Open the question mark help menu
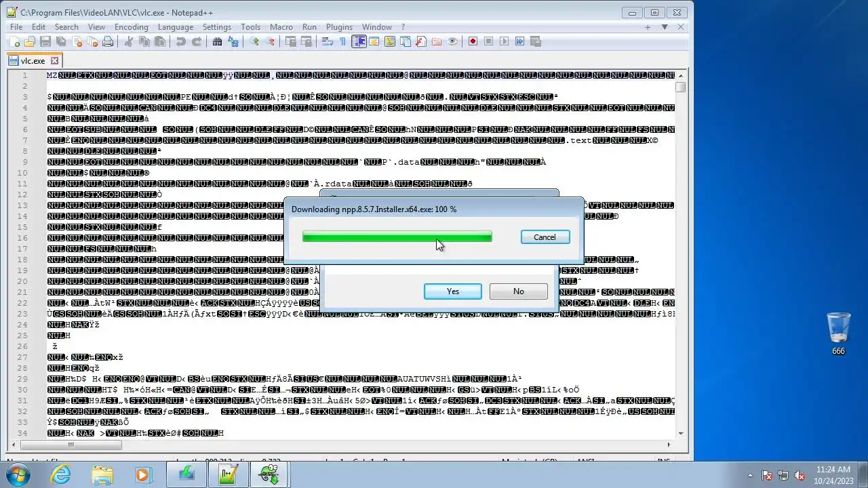Screen dimensions: 868x488 (403, 27)
